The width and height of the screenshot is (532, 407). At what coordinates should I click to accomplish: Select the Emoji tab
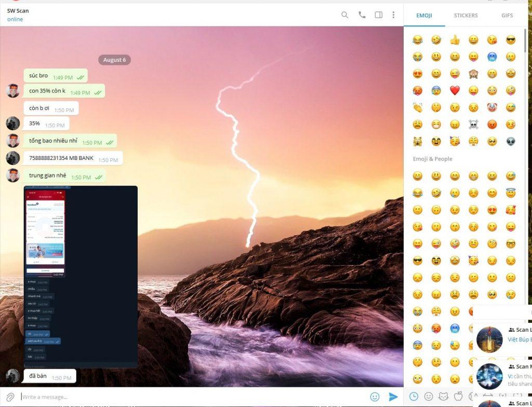click(x=424, y=16)
